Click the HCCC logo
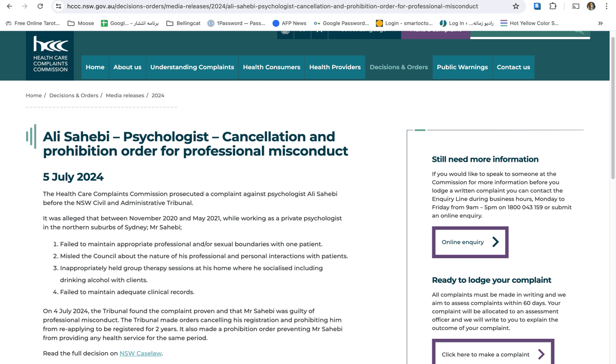This screenshot has width=616, height=364. [50, 54]
